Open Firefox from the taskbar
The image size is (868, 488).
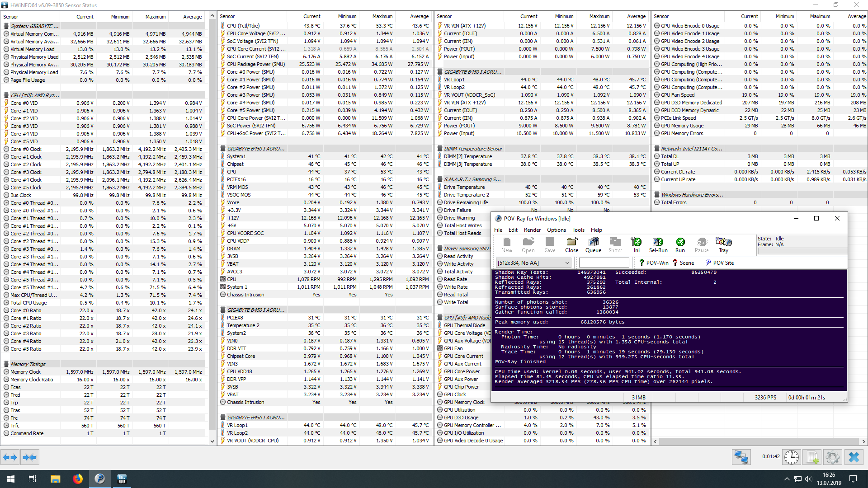78,479
